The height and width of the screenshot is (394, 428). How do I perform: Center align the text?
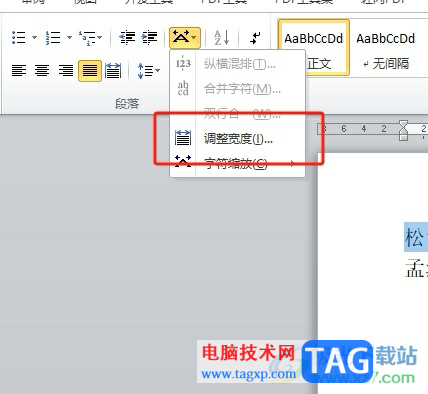pyautogui.click(x=42, y=71)
